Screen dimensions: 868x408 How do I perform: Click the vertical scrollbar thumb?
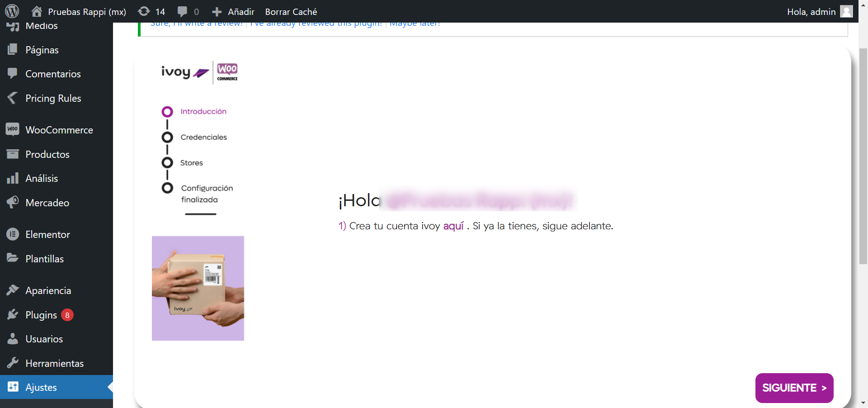tap(863, 156)
